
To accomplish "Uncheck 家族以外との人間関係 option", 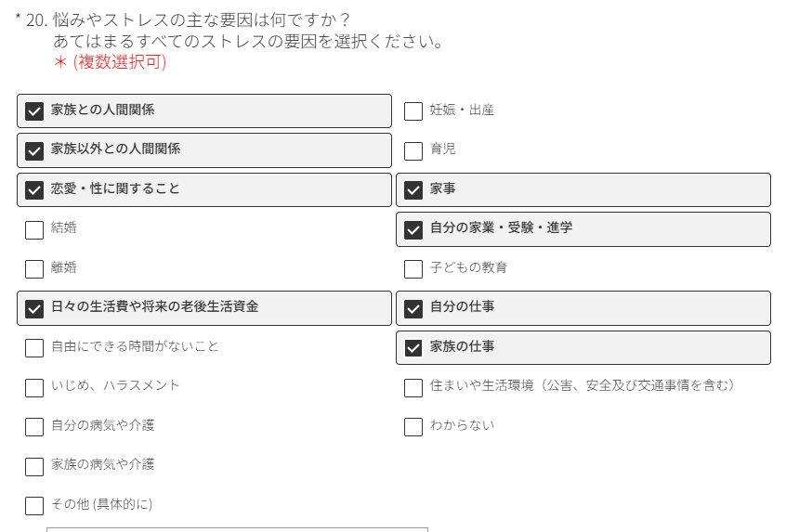I will 34,150.
